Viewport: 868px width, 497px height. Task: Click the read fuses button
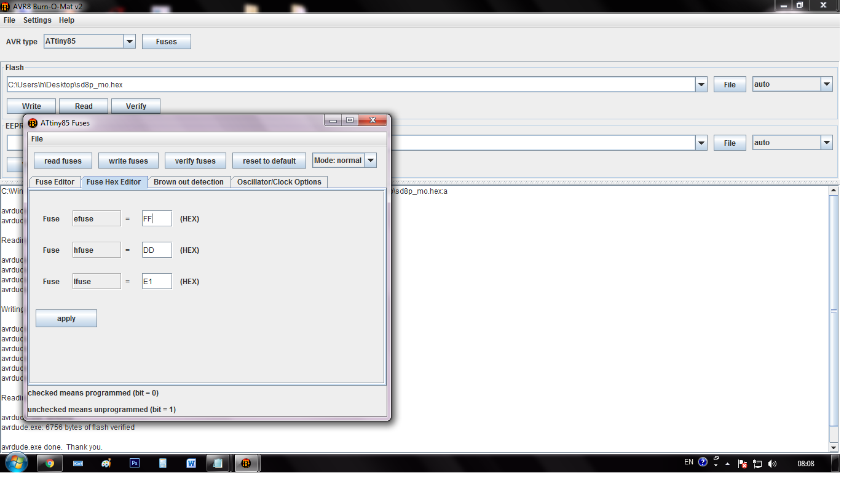(63, 161)
